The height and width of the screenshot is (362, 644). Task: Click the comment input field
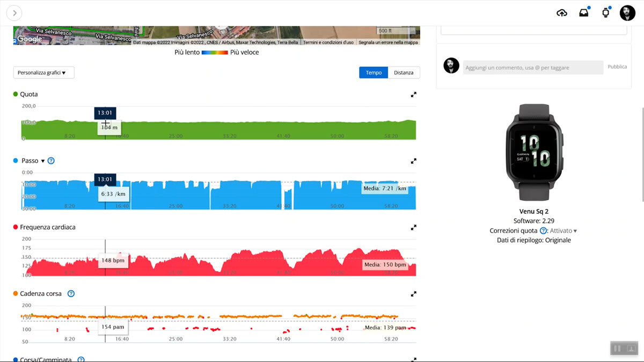click(533, 68)
